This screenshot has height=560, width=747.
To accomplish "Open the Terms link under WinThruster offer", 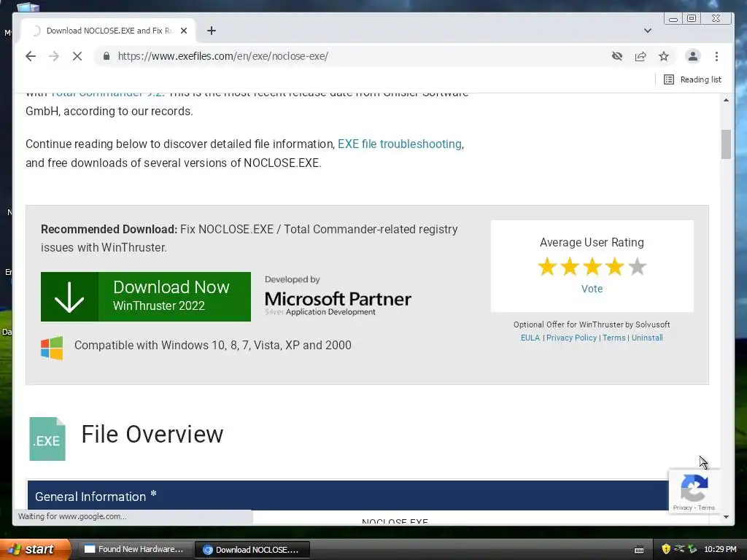I will pos(614,338).
